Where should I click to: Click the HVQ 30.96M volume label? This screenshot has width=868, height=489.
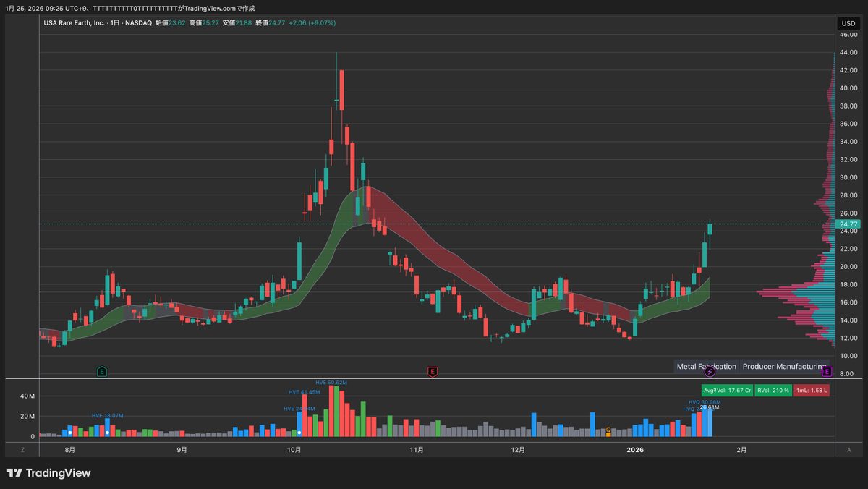[x=705, y=402]
